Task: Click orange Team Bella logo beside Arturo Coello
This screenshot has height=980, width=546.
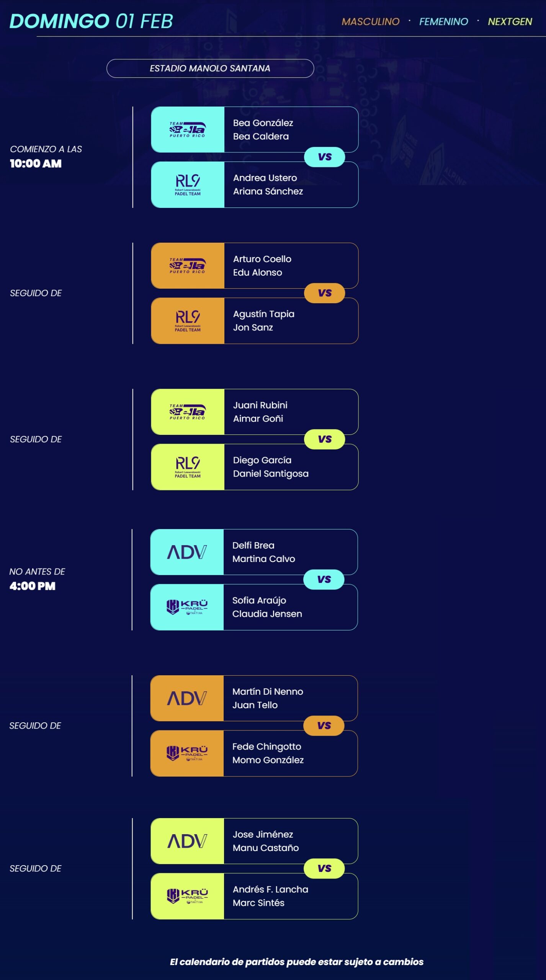Action: pyautogui.click(x=187, y=265)
